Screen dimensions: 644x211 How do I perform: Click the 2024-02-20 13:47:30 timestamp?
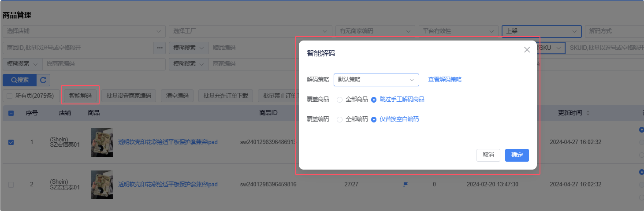coord(492,185)
